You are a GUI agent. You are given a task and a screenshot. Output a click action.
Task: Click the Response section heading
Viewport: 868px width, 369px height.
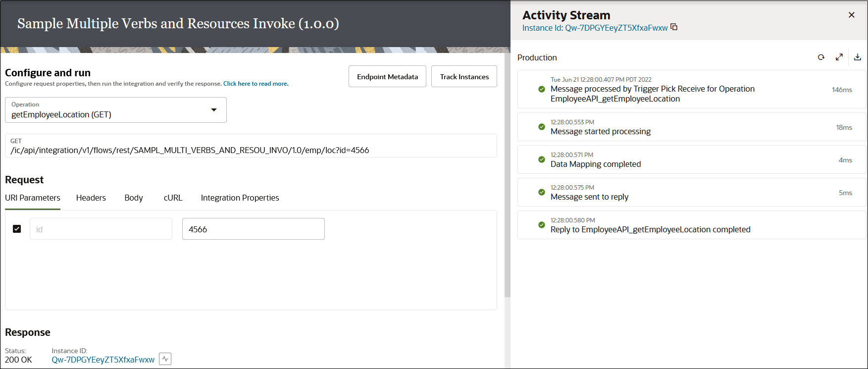pyautogui.click(x=28, y=332)
